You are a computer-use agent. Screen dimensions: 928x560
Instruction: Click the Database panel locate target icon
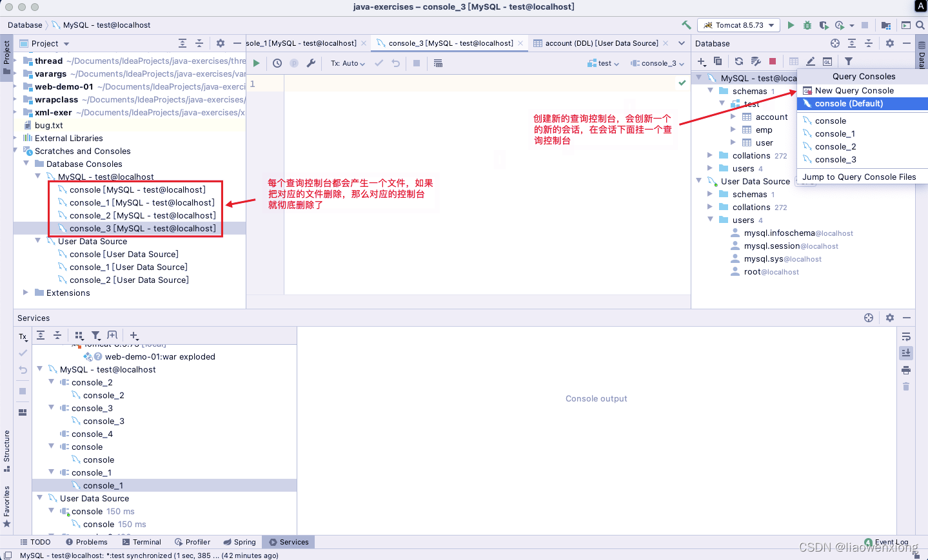click(x=835, y=43)
